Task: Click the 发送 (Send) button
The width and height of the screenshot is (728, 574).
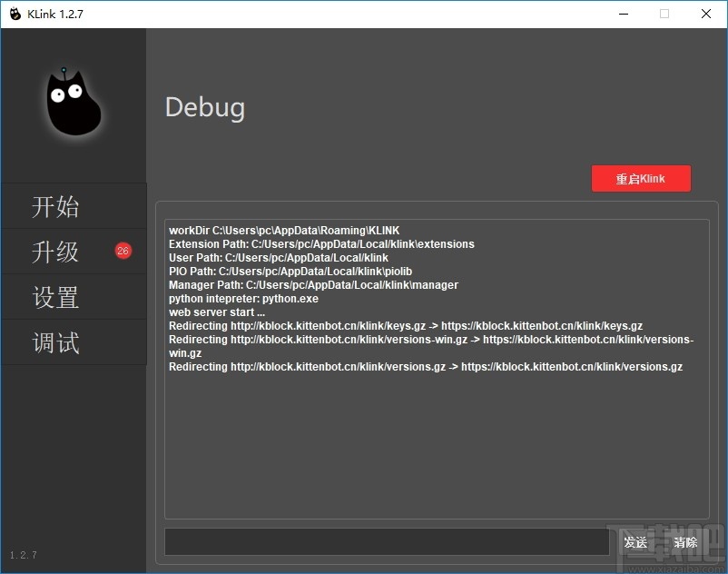Action: tap(635, 542)
